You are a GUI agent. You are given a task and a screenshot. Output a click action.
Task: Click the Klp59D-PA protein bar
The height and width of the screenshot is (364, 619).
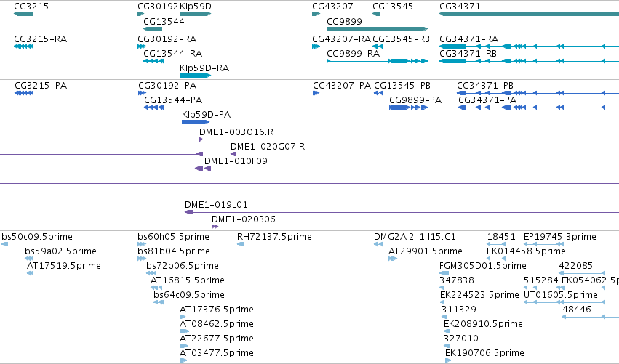(196, 122)
